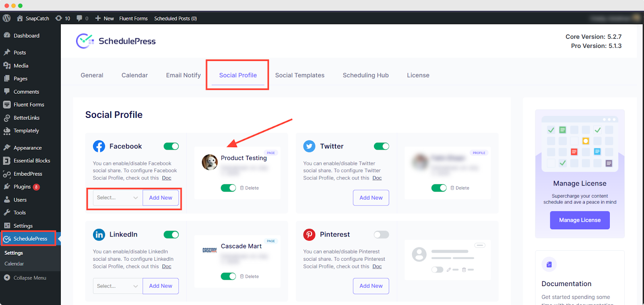Disable the Facebook social share toggle
The width and height of the screenshot is (644, 305).
171,146
